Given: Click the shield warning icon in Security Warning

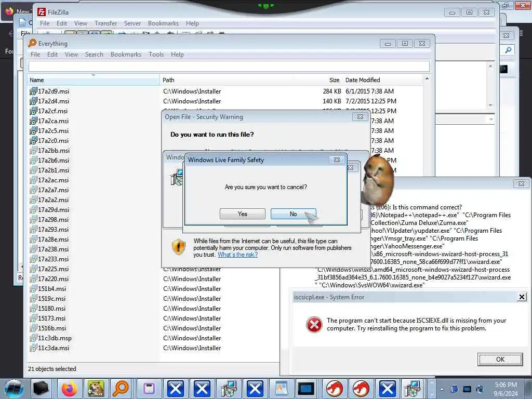Looking at the screenshot, I should [179, 247].
